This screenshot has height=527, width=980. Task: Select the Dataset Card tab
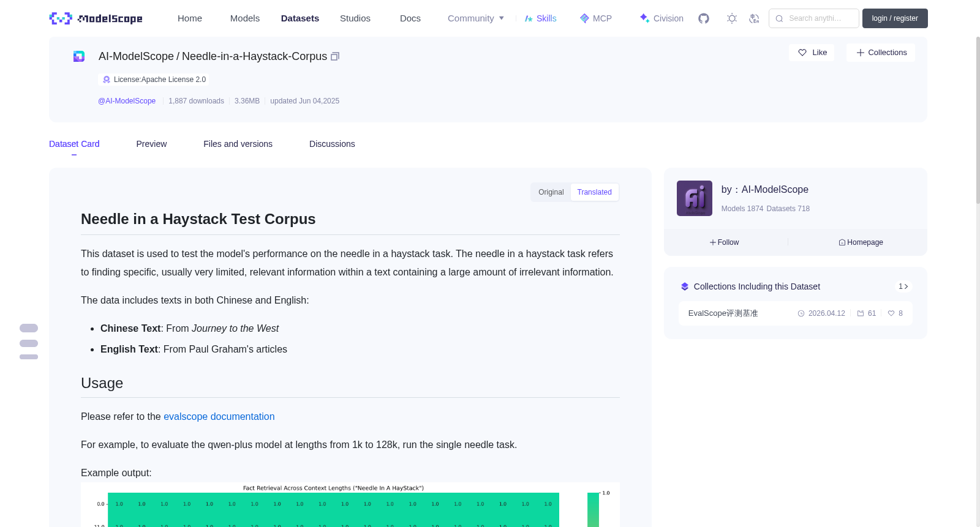[74, 144]
